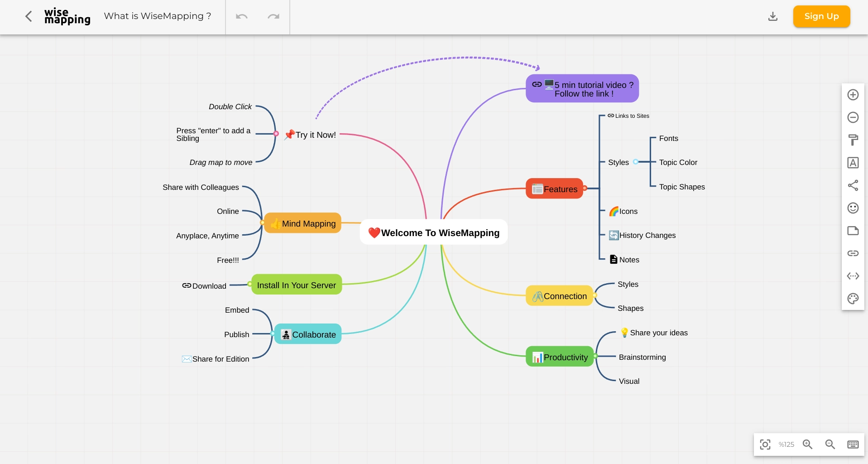Image resolution: width=868 pixels, height=464 pixels.
Task: Open the connection style icon
Action: pyautogui.click(x=853, y=185)
